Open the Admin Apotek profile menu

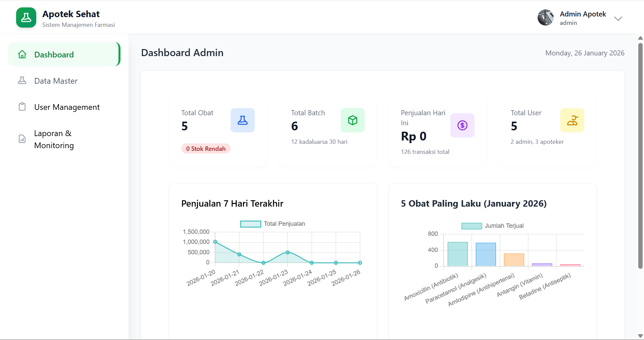pos(583,18)
